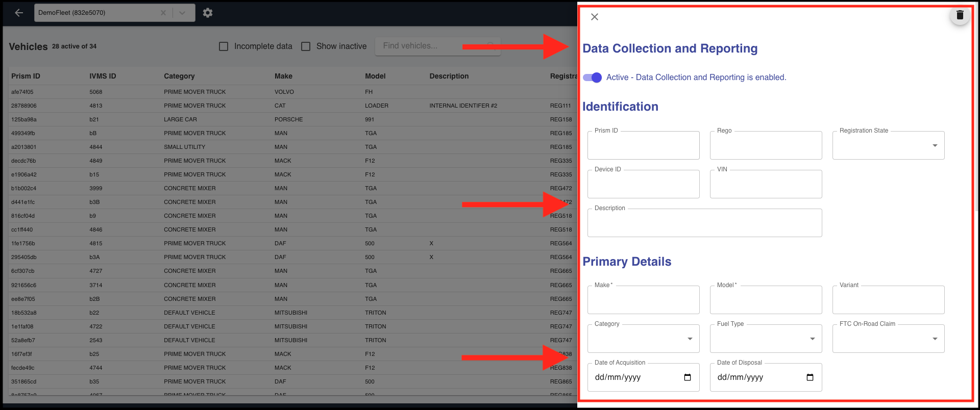980x410 pixels.
Task: Enable the Show inactive checkbox
Action: coord(306,46)
